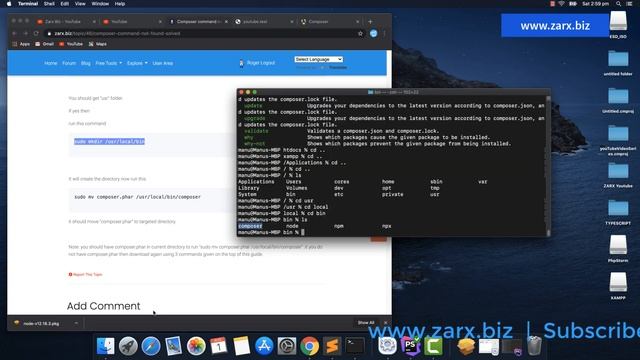
Task: Open Launchpad rocket icon in Dock
Action: 128,346
